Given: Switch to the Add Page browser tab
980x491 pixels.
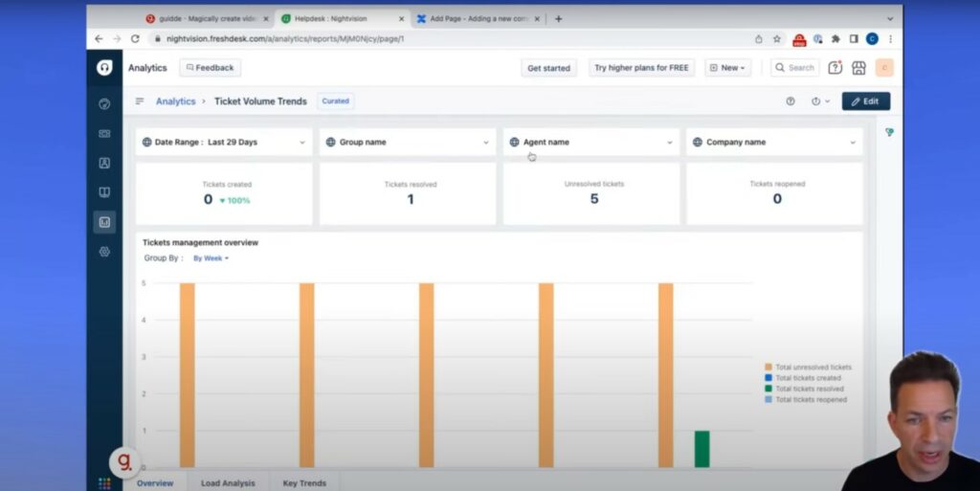Looking at the screenshot, I should [479, 19].
